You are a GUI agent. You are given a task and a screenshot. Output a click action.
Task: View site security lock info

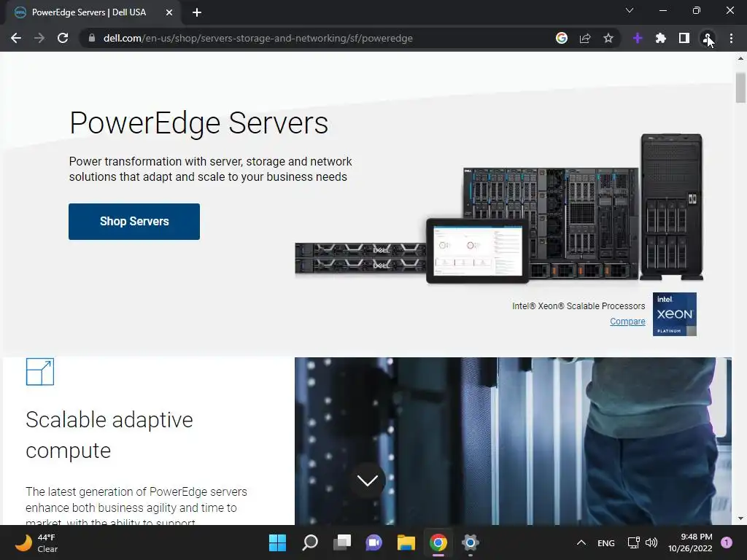(91, 38)
